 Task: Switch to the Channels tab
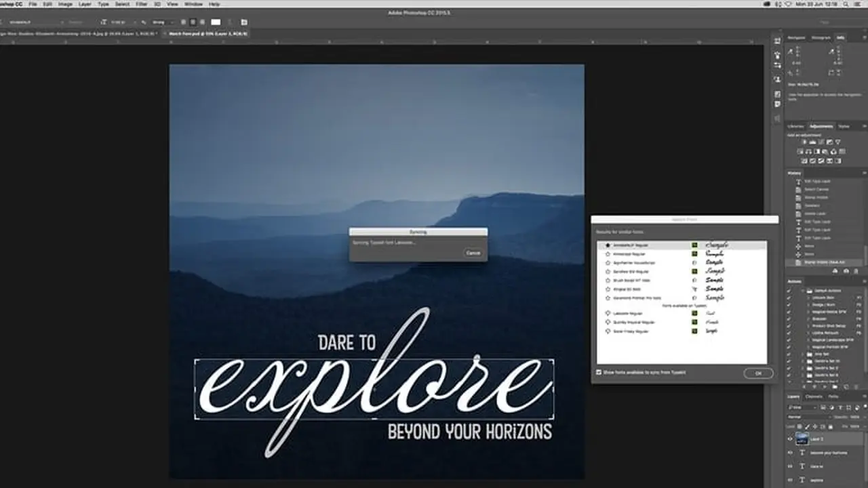[x=814, y=396]
